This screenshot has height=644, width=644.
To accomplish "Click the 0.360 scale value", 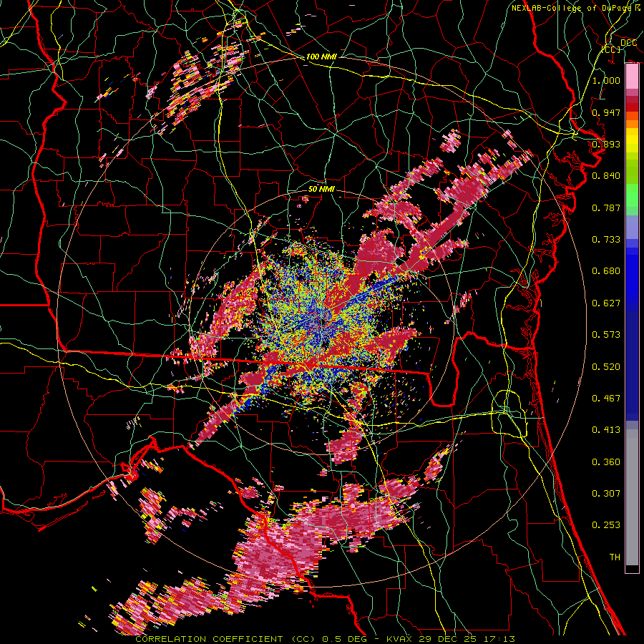I will [606, 462].
